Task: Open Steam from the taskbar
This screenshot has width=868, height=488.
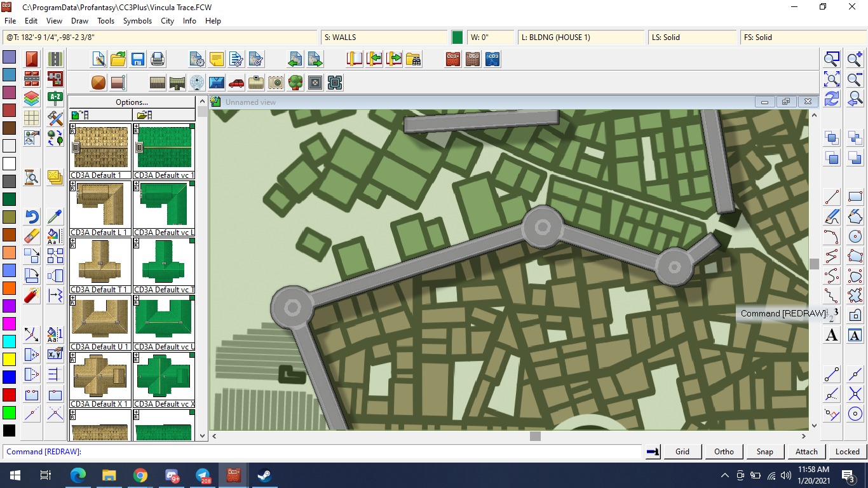Action: 264,475
